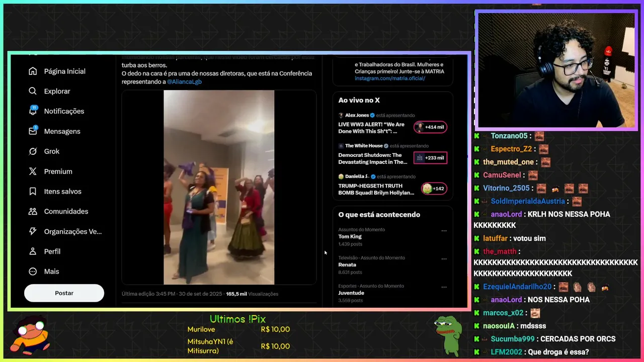Viewport: 644px width, 362px height.
Task: Join Alex Jones live +414 mil button
Action: [430, 127]
